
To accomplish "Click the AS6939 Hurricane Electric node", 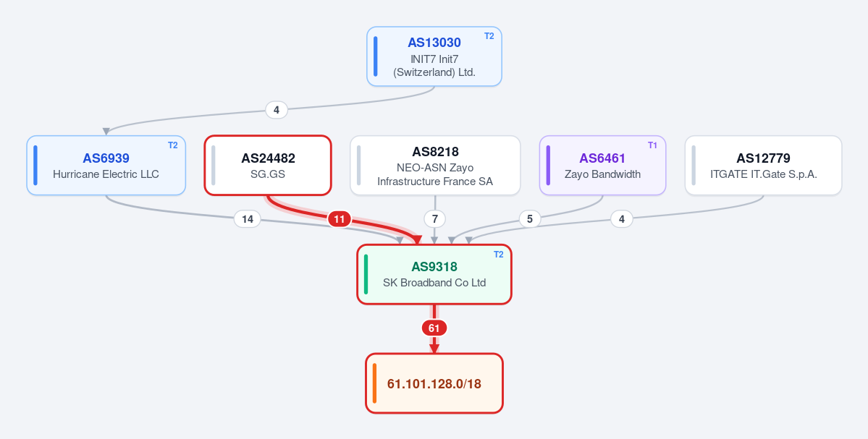I will point(106,166).
